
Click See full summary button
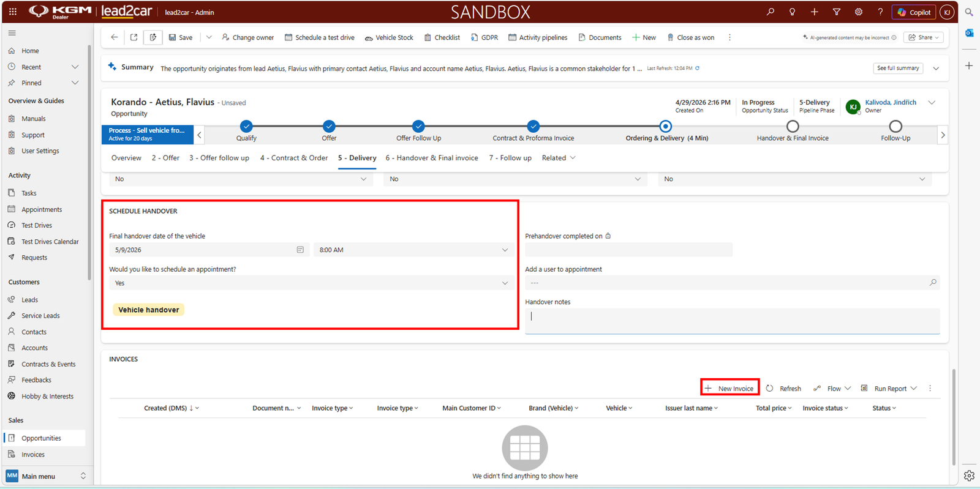(898, 68)
